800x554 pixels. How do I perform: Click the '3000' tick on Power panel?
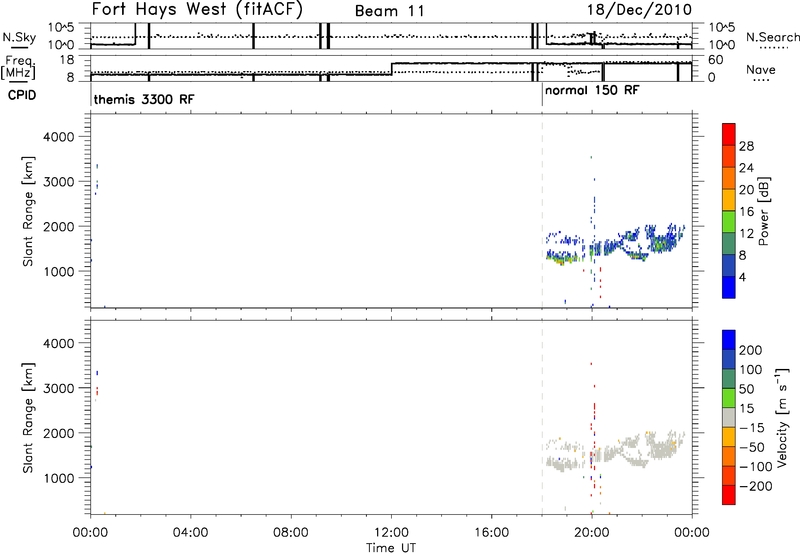point(58,182)
